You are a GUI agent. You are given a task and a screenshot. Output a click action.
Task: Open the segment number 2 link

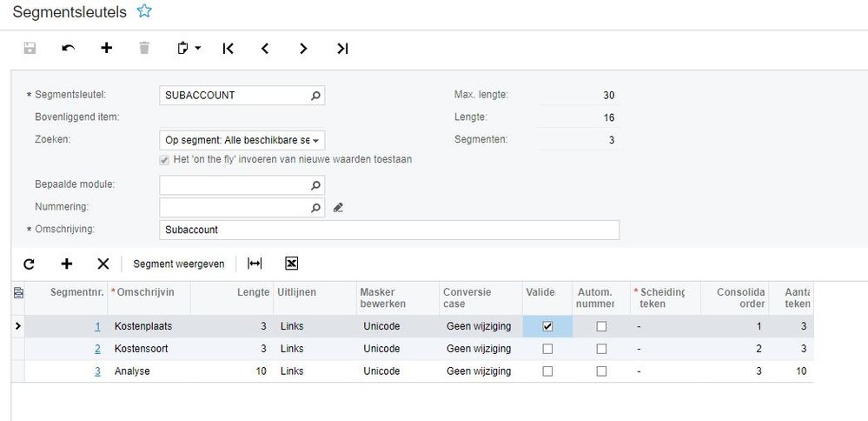pyautogui.click(x=97, y=349)
